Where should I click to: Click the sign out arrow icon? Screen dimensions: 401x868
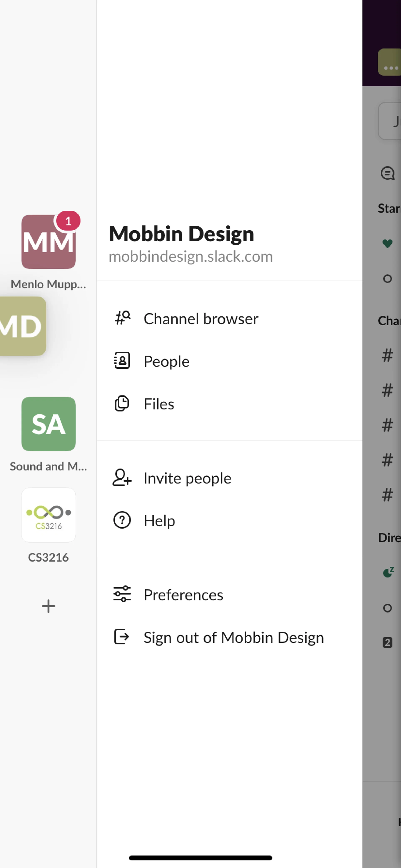click(122, 637)
